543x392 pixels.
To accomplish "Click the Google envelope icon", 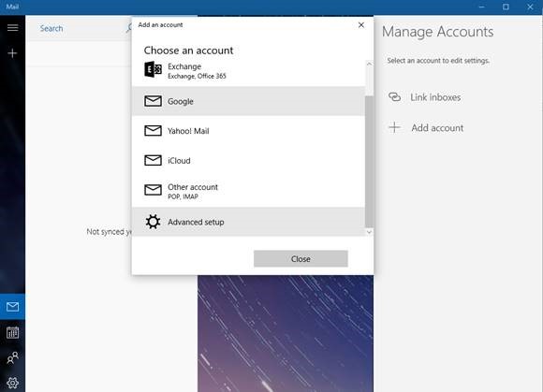I will click(x=153, y=101).
